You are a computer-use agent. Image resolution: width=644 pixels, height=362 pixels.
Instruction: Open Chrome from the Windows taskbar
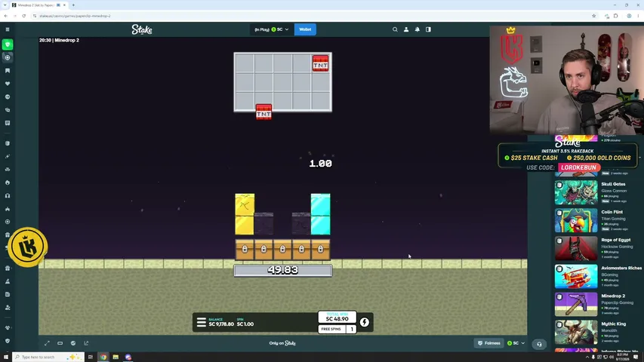click(x=103, y=357)
